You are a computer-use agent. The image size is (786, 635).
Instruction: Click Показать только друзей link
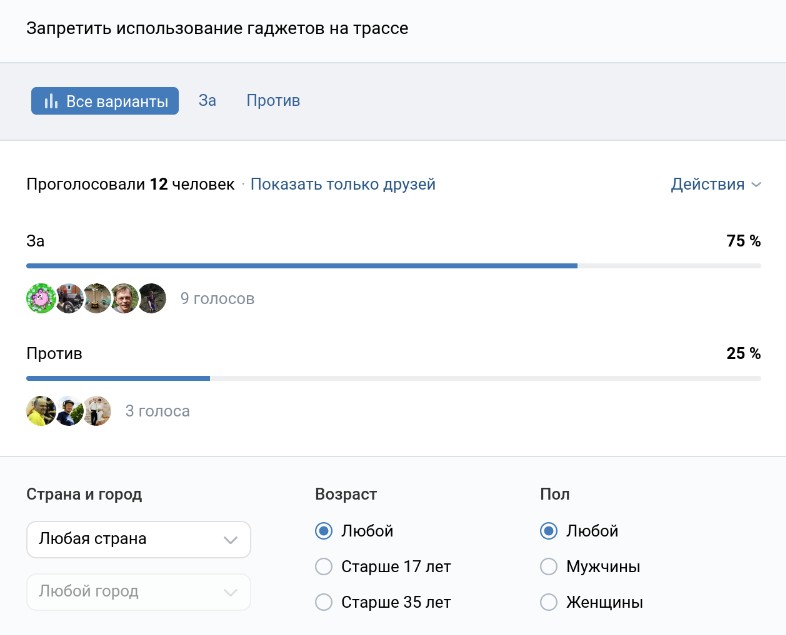343,184
